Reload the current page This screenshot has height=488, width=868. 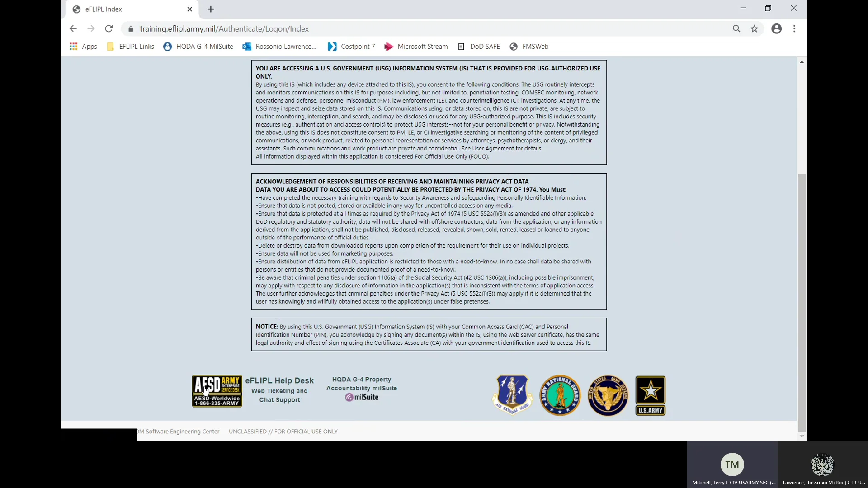[109, 28]
